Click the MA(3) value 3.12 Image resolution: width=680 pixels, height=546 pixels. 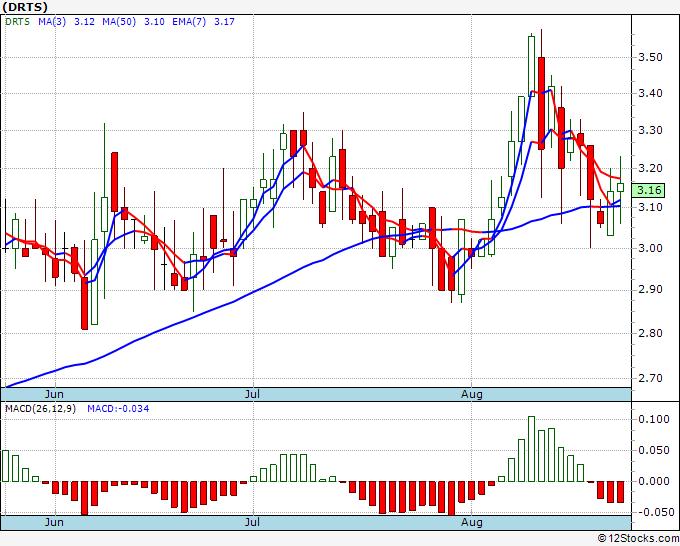pyautogui.click(x=84, y=22)
